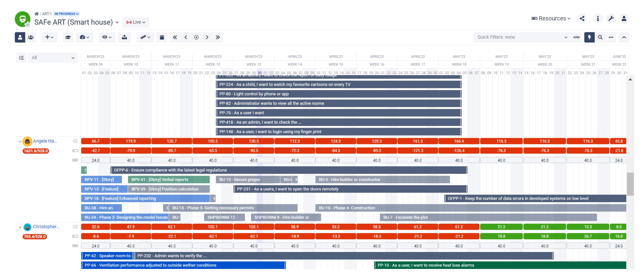Toggle Christopher's availability row icon
Image resolution: width=644 pixels, height=279 pixels.
(75, 246)
